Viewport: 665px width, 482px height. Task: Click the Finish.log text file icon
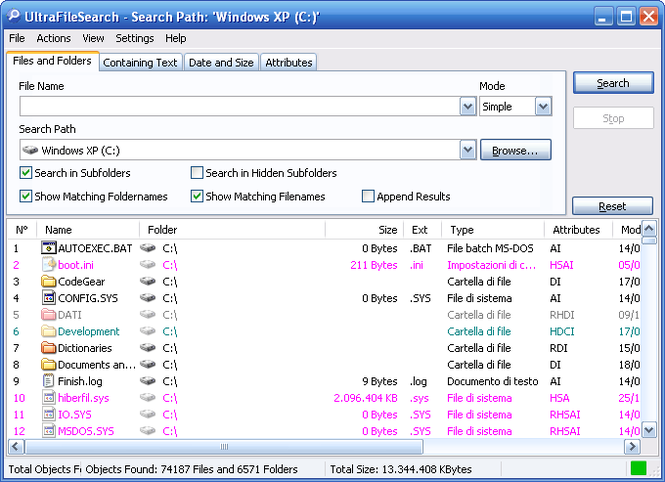pyautogui.click(x=49, y=381)
